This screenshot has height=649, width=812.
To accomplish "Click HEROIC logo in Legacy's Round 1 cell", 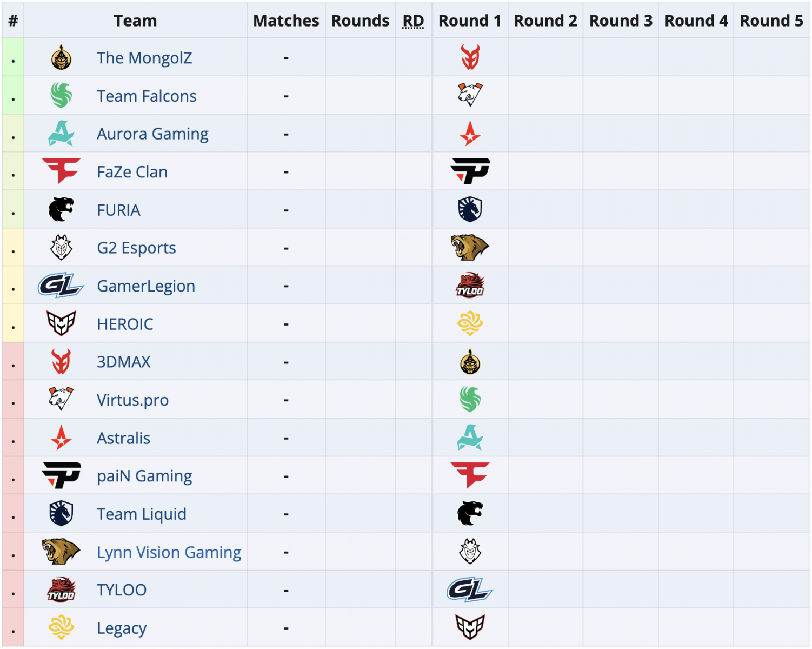I will [x=470, y=627].
